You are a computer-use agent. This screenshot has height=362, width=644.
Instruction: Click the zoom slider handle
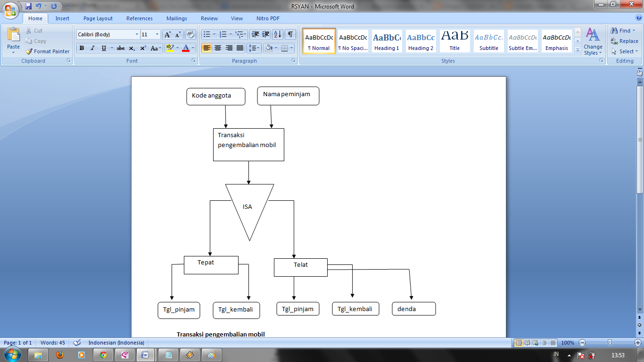click(x=610, y=343)
